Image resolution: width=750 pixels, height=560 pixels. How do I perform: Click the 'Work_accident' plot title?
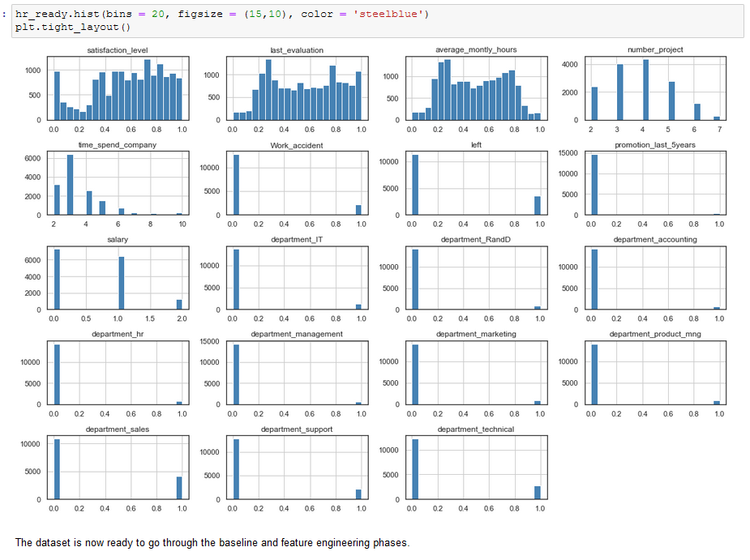(x=297, y=145)
